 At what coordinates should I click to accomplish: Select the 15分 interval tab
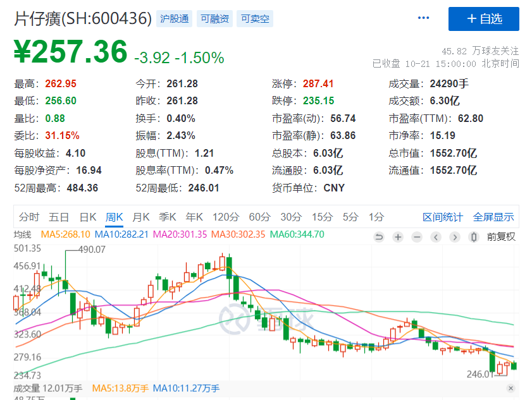click(x=322, y=217)
